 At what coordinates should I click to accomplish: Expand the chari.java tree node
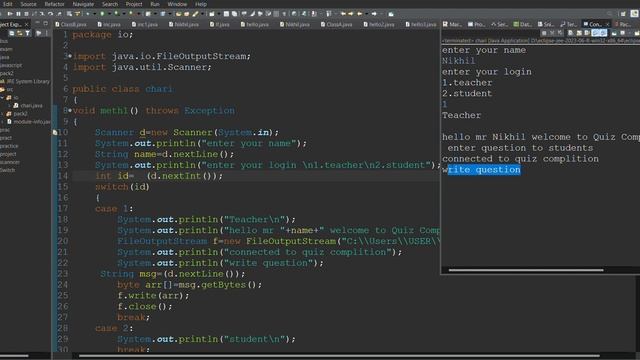pos(10,105)
